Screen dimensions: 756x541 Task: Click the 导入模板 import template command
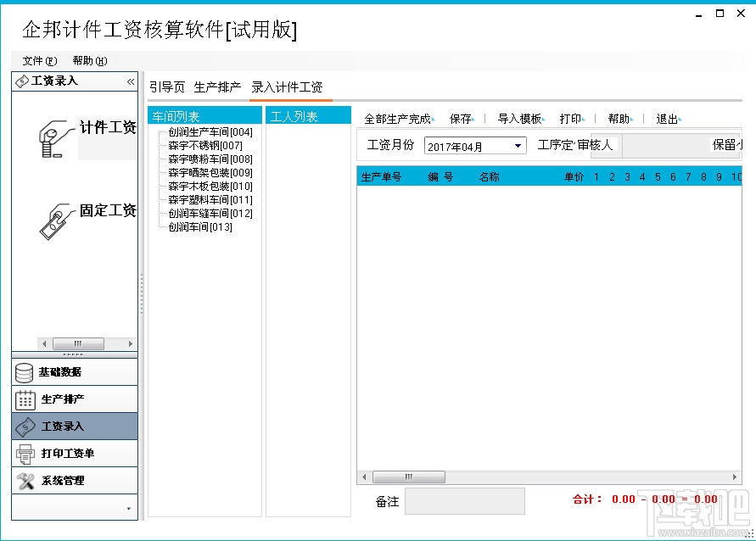pyautogui.click(x=518, y=118)
